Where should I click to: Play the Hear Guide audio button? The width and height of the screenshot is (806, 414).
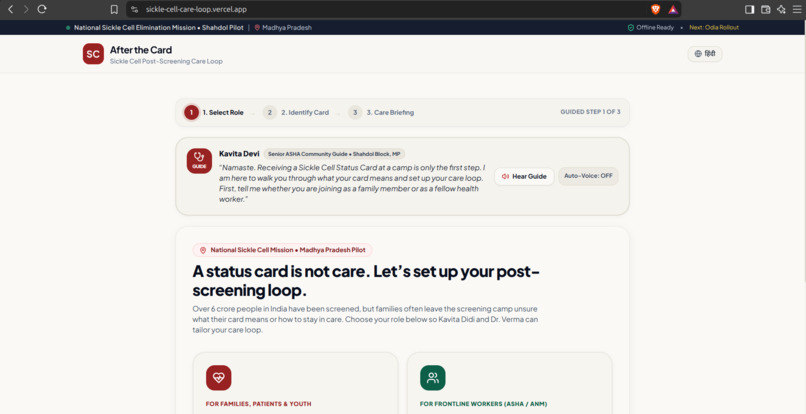pyautogui.click(x=524, y=176)
